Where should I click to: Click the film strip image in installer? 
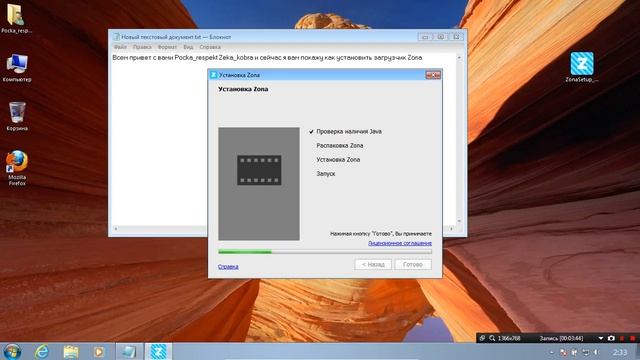(x=259, y=170)
